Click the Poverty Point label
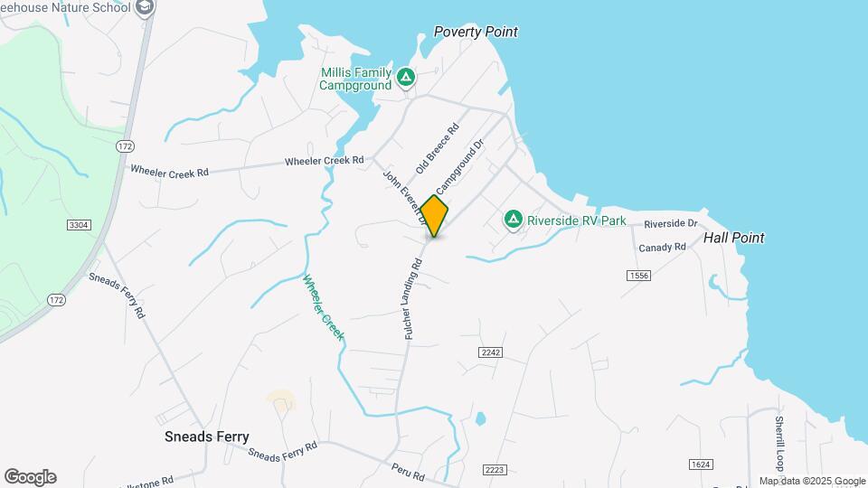The height and width of the screenshot is (488, 868). [476, 32]
